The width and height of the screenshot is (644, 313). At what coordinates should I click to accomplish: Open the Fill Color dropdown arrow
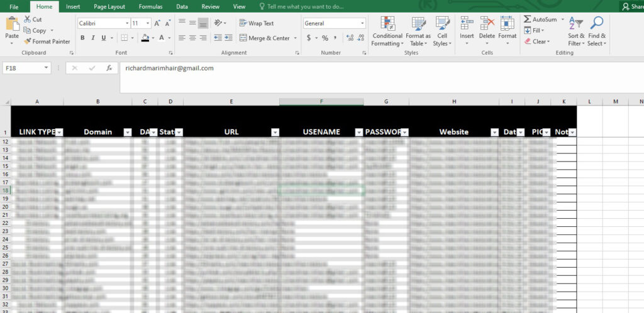[153, 38]
